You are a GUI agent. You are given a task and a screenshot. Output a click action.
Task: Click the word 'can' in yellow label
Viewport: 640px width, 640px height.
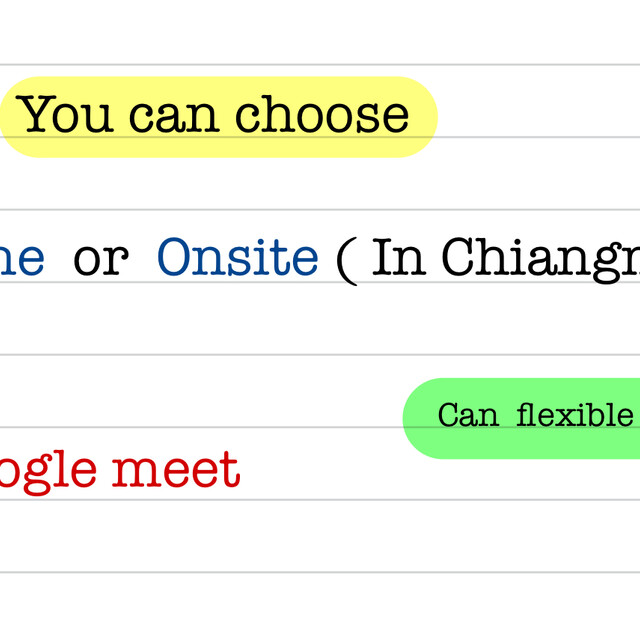tap(178, 116)
